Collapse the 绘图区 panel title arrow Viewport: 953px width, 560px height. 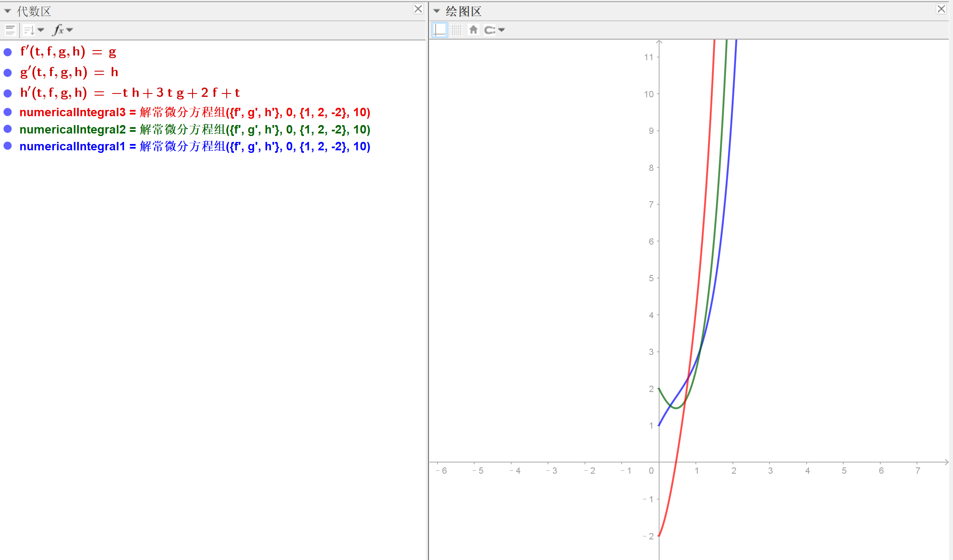tap(436, 11)
